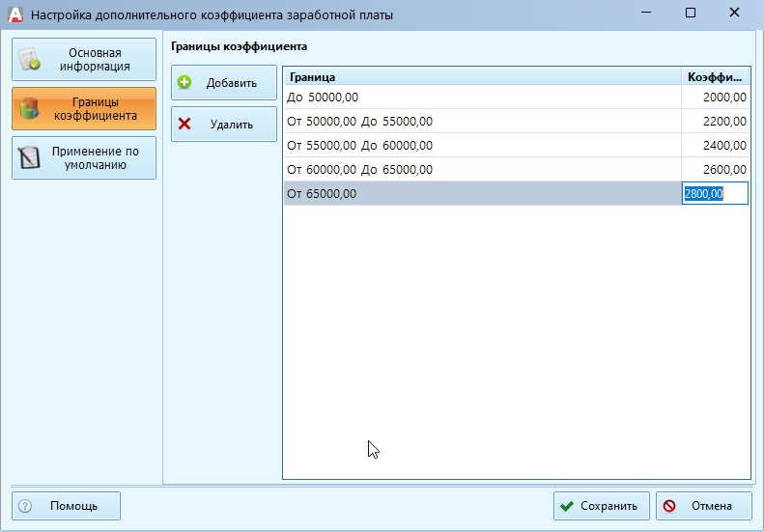Select the row До 50000,00
Image resolution: width=764 pixels, height=532 pixels.
tap(481, 97)
